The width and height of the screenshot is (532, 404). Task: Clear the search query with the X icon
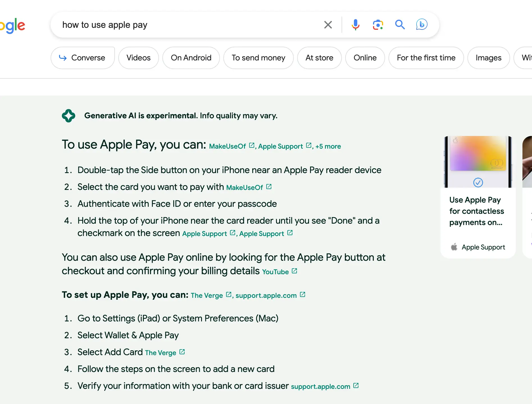(x=328, y=25)
